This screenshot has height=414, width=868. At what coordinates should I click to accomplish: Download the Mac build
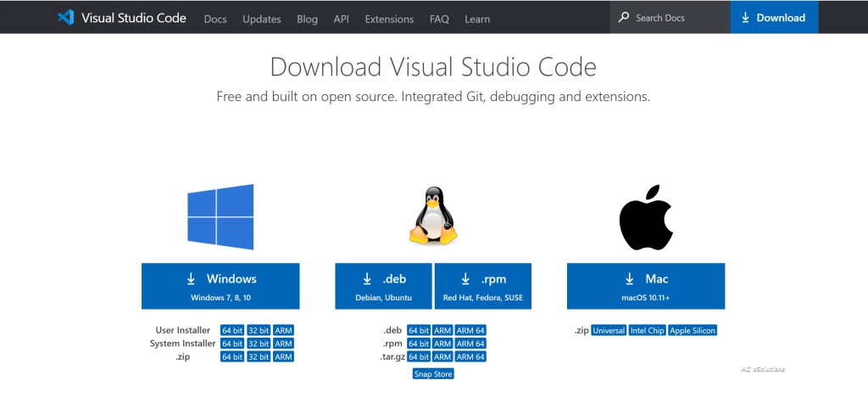click(645, 286)
